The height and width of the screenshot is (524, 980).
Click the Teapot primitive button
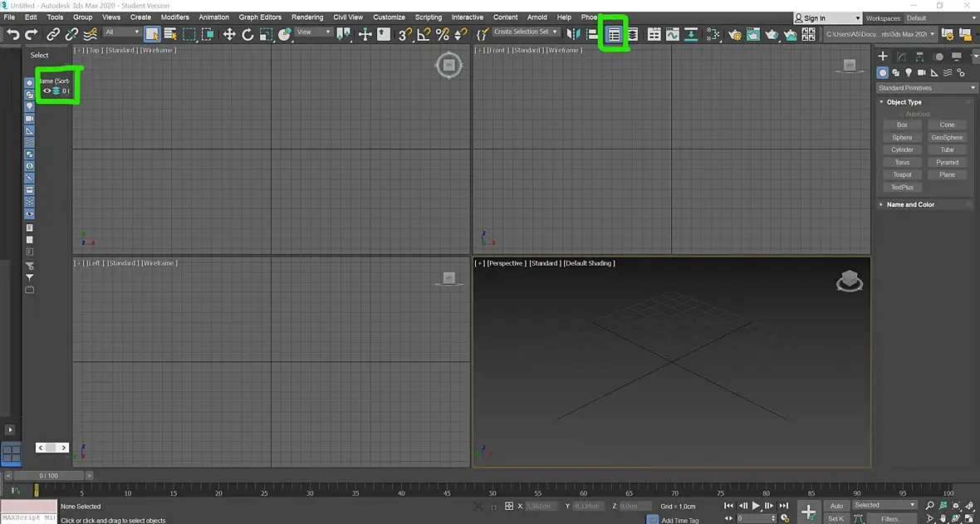902,174
